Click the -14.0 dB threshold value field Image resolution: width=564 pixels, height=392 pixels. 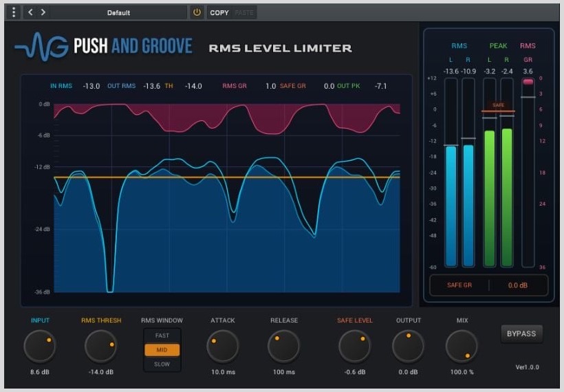tap(100, 372)
